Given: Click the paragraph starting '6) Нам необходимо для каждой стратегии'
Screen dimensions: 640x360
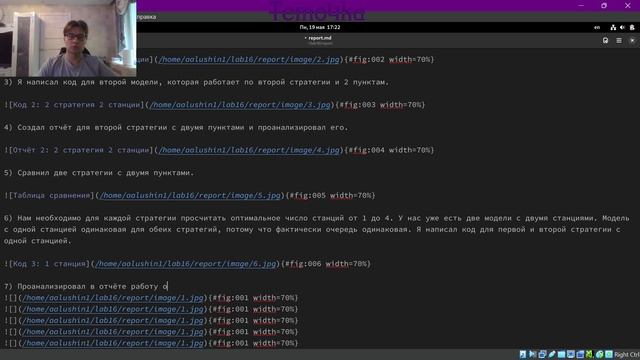Looking at the screenshot, I should click(316, 229).
